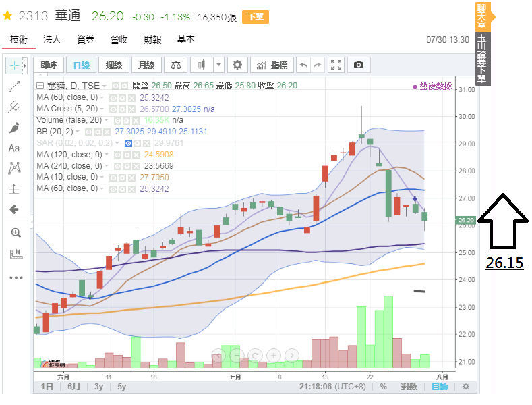
Task: Enter fullscreen chart mode
Action: [x=336, y=65]
